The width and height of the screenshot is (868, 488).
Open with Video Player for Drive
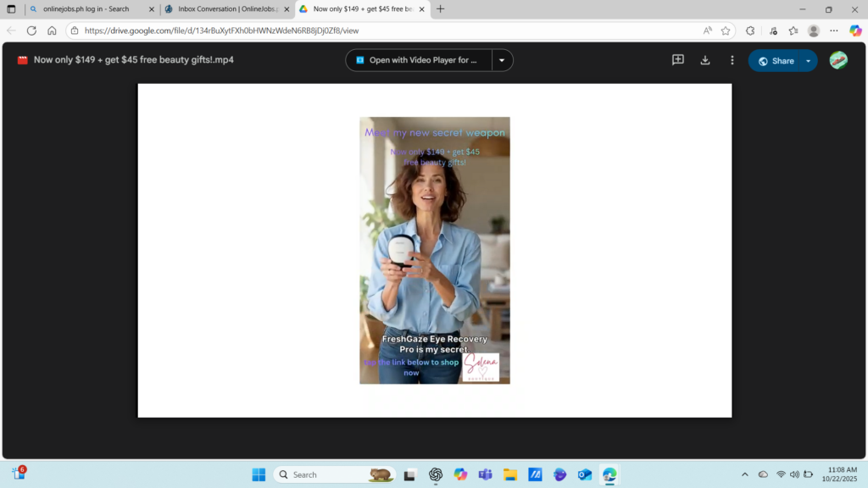[419, 60]
